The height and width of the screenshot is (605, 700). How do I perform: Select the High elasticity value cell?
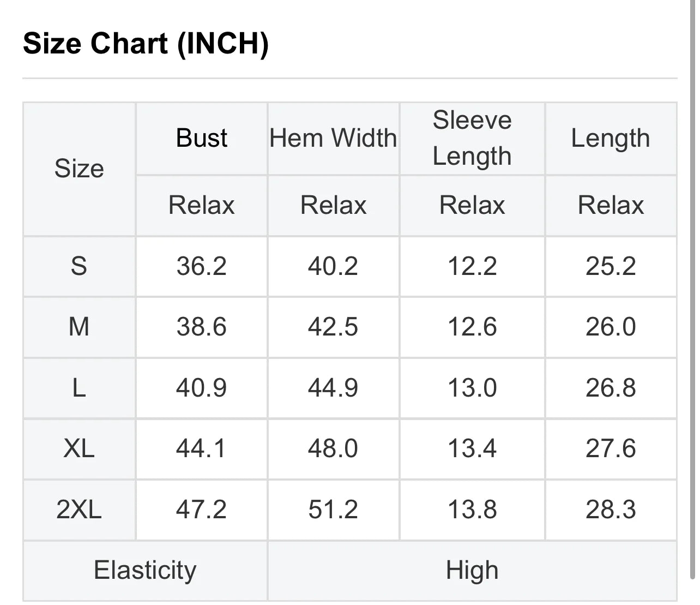tap(472, 571)
